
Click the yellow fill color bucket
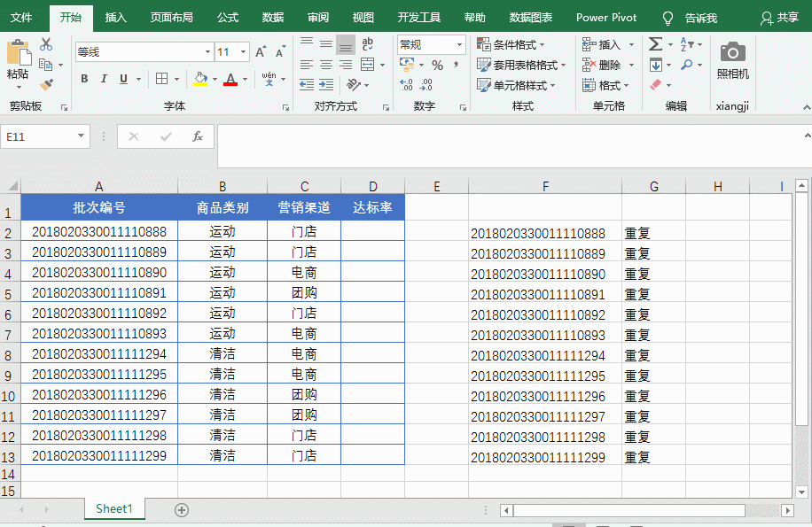200,79
